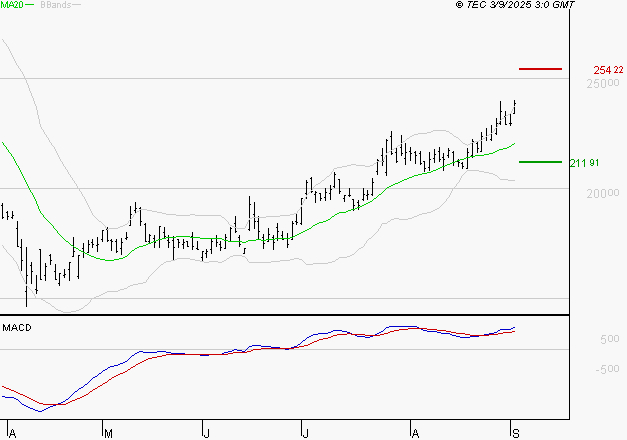The image size is (627, 440).
Task: Click the -500 MACD axis label
Action: tap(580, 369)
